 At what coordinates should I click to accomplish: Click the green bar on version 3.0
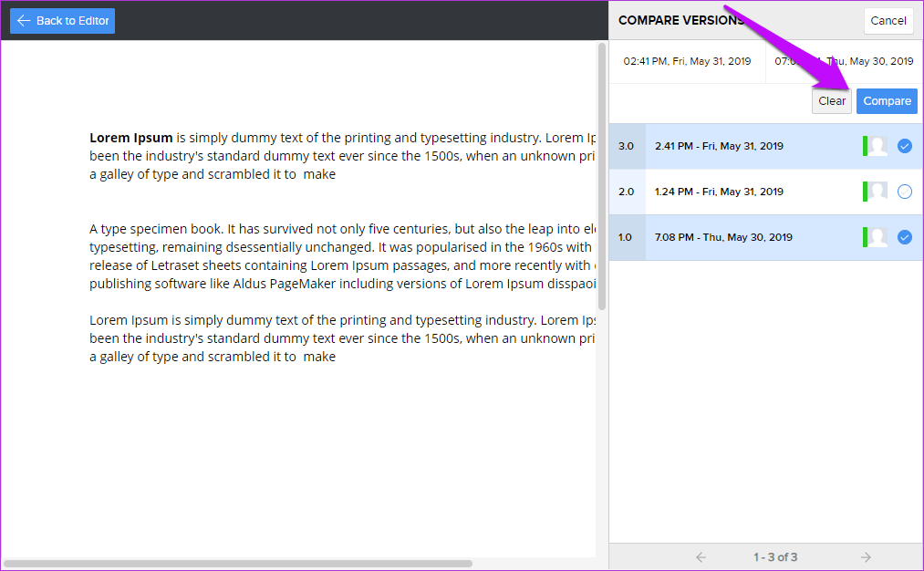865,146
